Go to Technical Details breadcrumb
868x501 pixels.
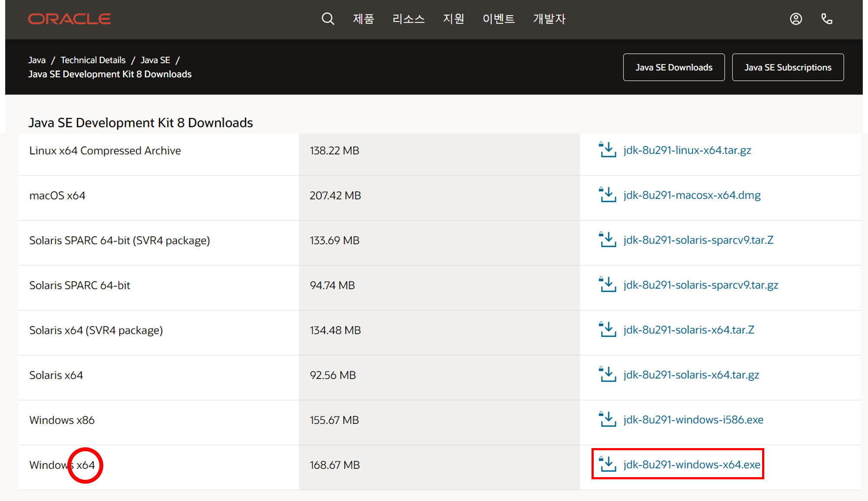point(93,60)
